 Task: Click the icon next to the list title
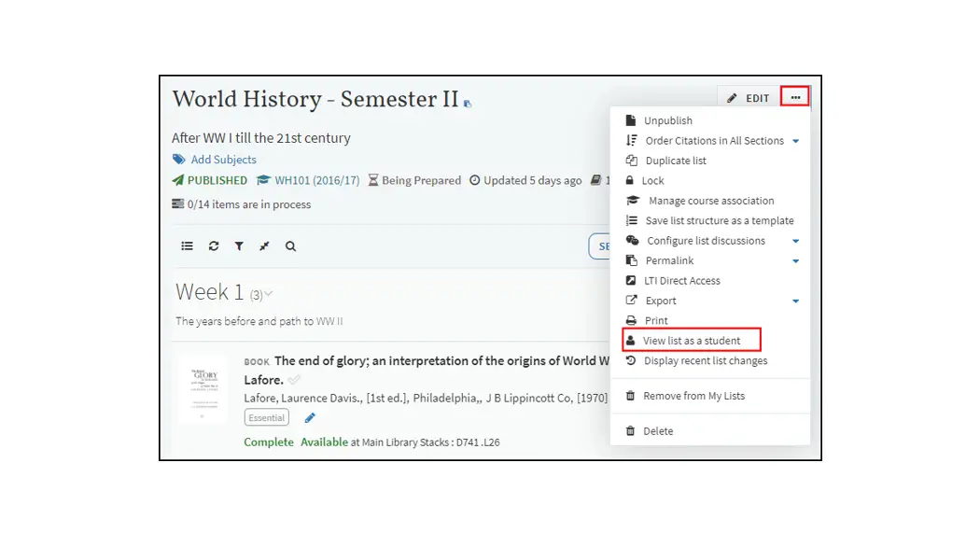tap(467, 104)
